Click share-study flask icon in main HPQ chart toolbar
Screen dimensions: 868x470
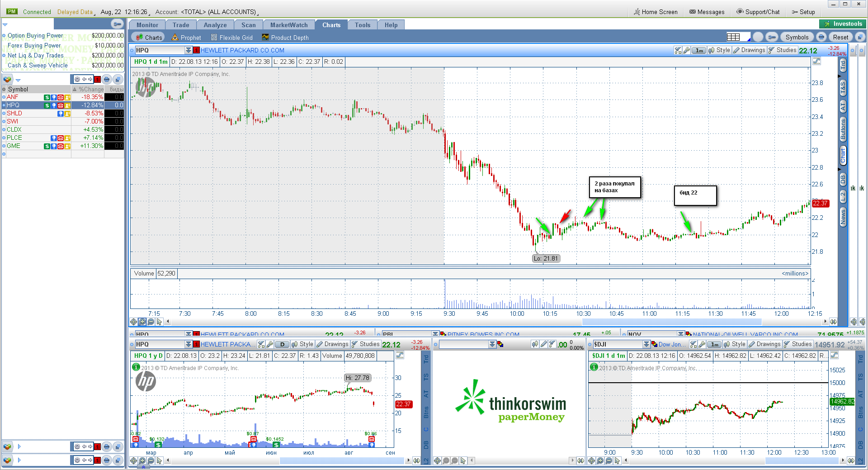(678, 50)
